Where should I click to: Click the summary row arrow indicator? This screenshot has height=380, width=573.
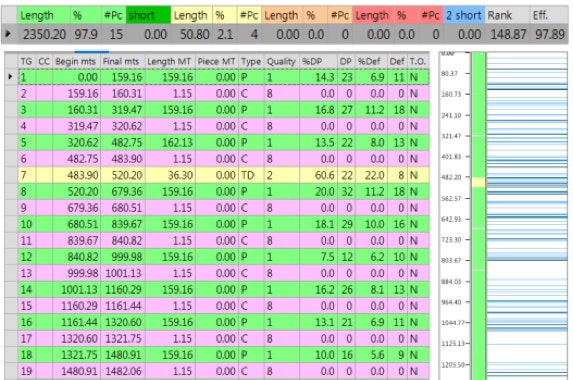(x=8, y=34)
